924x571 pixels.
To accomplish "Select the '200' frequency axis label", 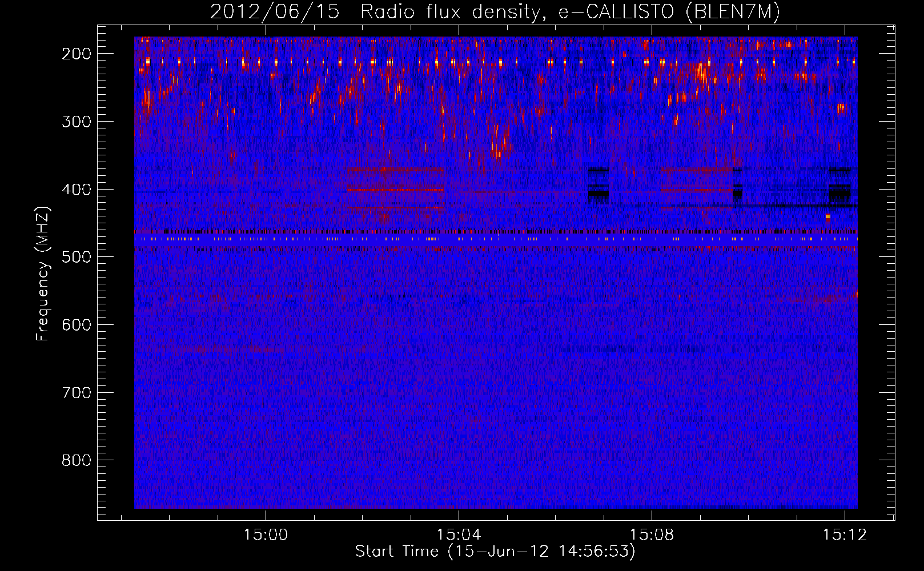I will tap(77, 54).
